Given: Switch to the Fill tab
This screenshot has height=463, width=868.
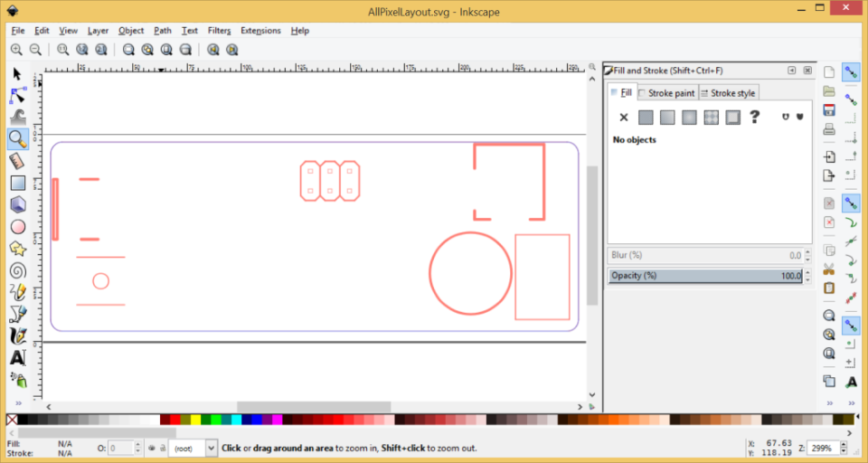Looking at the screenshot, I should click(621, 92).
